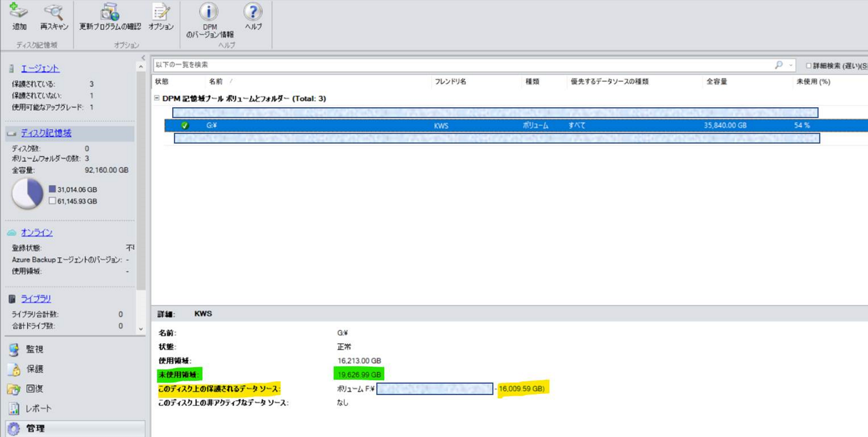
Task: Open the エージェント (Agents) link
Action: click(x=40, y=69)
